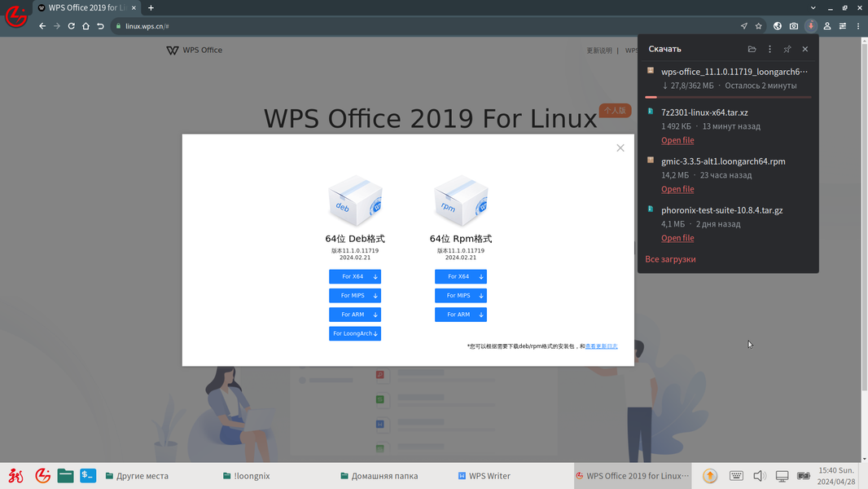Close the download format dialog
Viewport: 868px width, 489px height.
[620, 148]
